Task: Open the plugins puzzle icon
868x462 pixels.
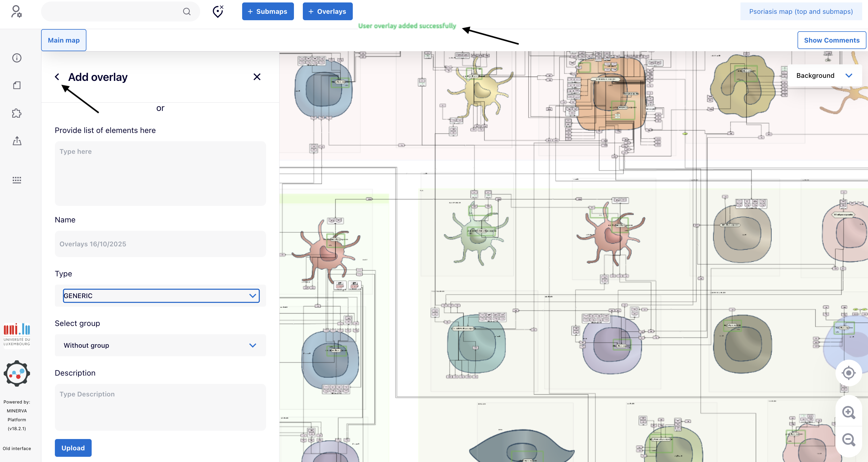Action: point(17,113)
